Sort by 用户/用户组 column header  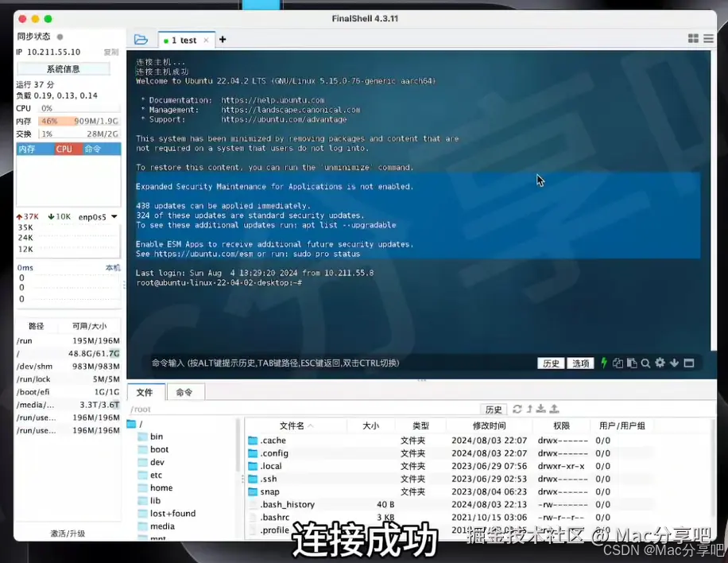tap(622, 425)
